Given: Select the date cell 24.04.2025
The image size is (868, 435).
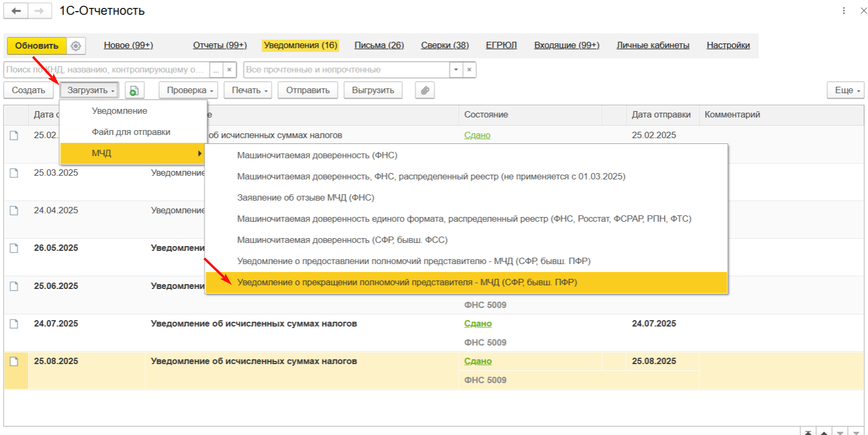Looking at the screenshot, I should (56, 211).
